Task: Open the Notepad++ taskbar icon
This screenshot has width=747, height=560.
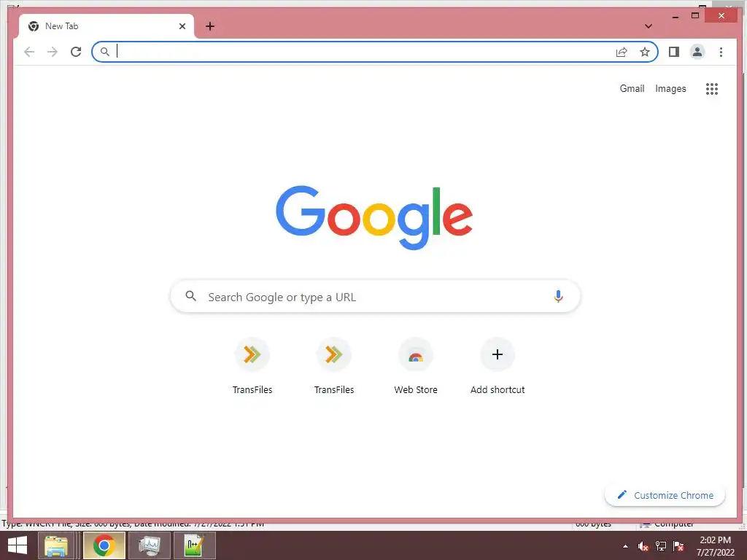Action: [x=194, y=545]
